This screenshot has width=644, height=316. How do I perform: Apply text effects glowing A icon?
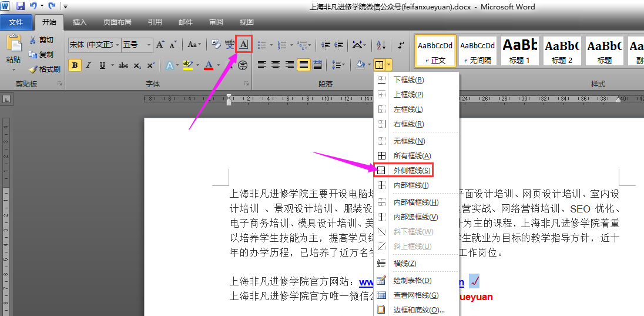pyautogui.click(x=169, y=65)
